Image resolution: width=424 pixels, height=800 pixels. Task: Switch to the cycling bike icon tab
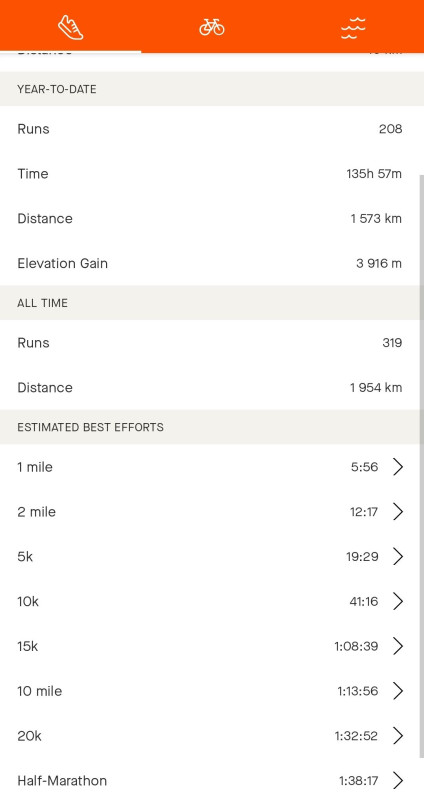point(212,27)
